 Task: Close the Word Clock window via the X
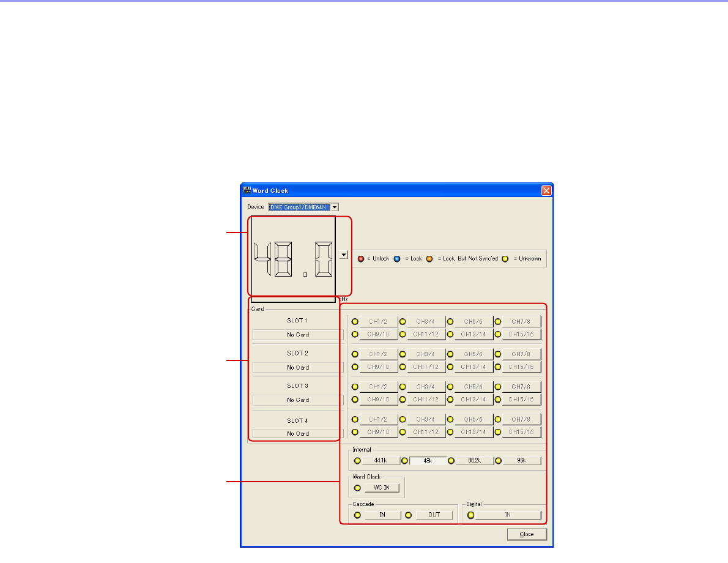pos(546,190)
